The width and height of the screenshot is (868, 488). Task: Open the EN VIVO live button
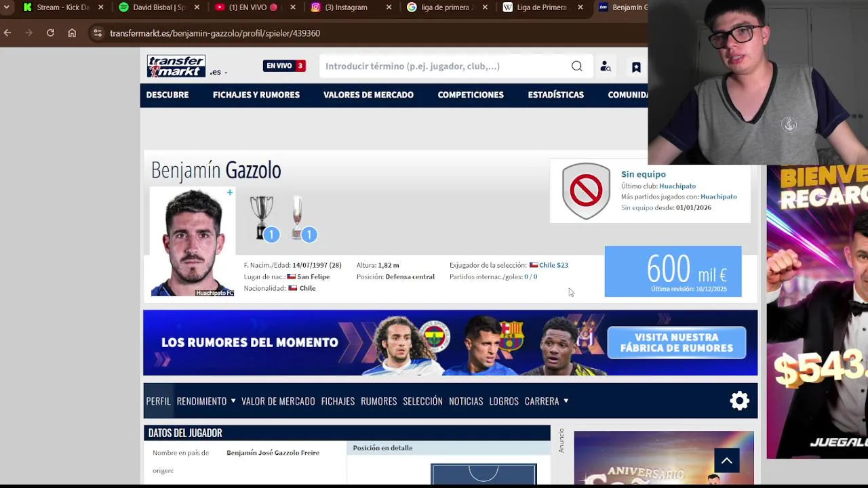(284, 66)
